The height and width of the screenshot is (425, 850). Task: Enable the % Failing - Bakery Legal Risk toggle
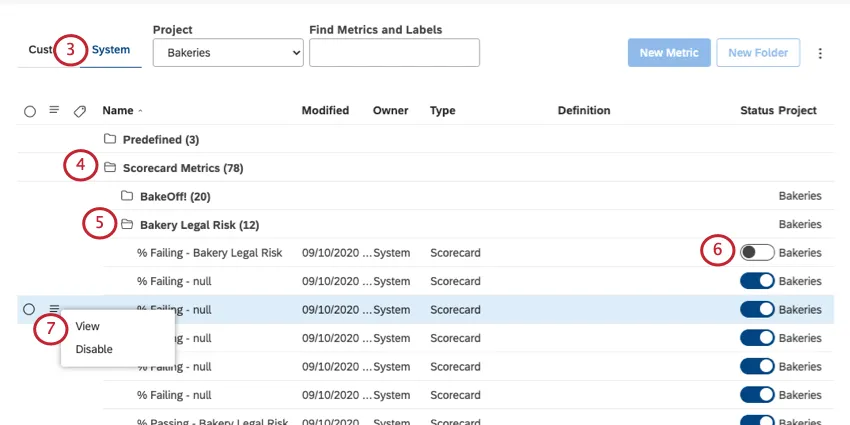pyautogui.click(x=756, y=253)
